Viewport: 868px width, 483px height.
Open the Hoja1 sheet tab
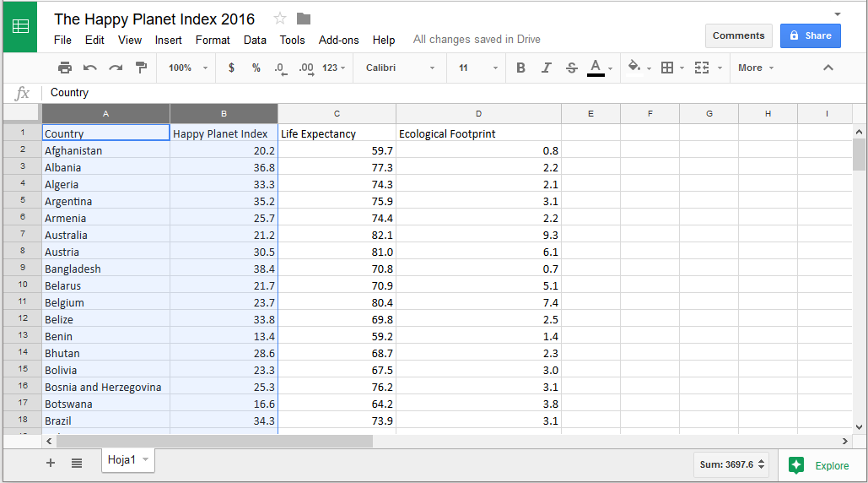coord(122,460)
